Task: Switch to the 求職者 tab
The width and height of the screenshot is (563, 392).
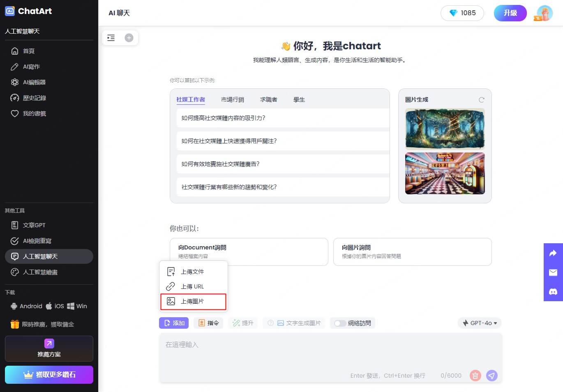Action: pos(269,99)
